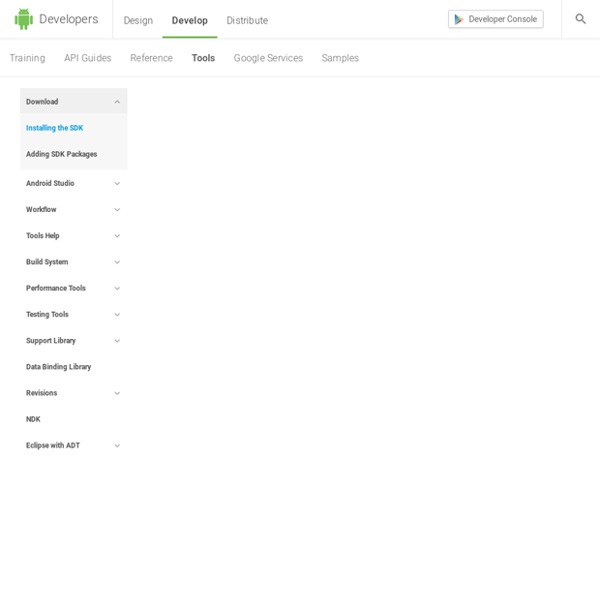Expand the Android Studio chevron
Screen dimensions: 600x600
(117, 184)
